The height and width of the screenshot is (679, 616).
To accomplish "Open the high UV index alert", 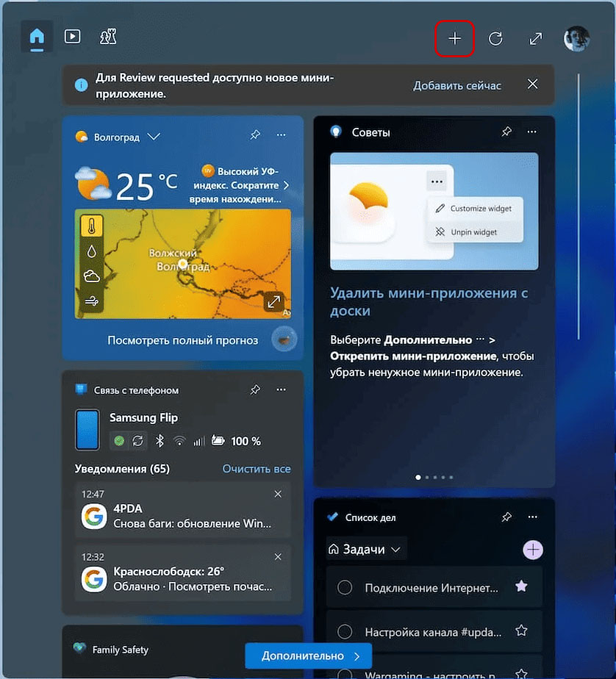I will [240, 185].
